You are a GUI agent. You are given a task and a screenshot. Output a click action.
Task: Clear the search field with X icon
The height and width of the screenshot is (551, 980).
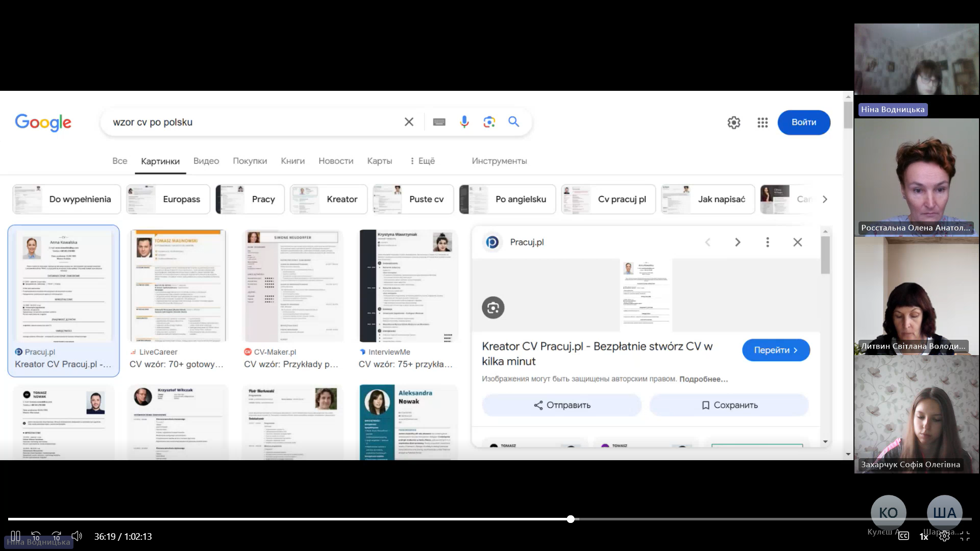[409, 122]
